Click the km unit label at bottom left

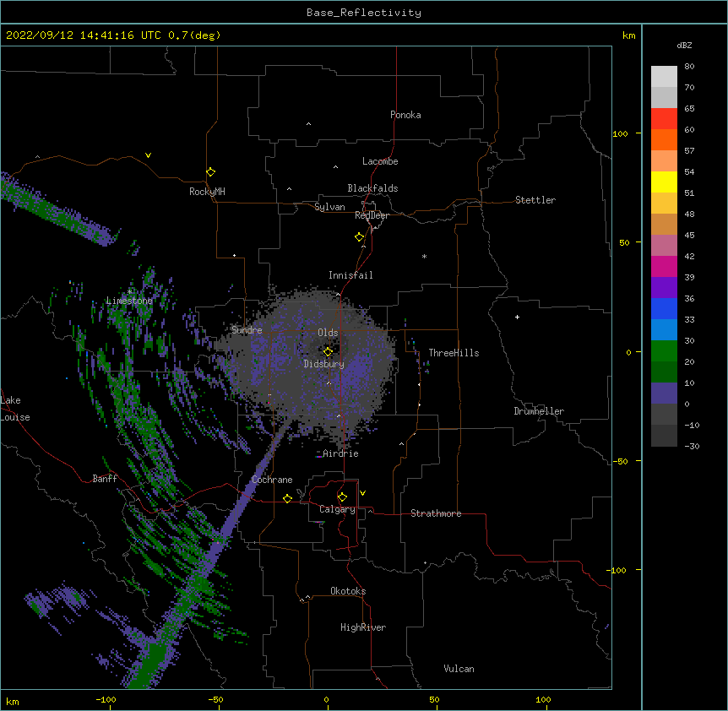pyautogui.click(x=13, y=702)
